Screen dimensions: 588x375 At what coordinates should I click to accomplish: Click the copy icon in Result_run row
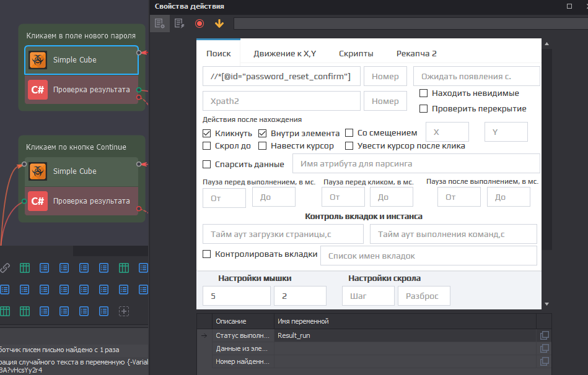[545, 335]
